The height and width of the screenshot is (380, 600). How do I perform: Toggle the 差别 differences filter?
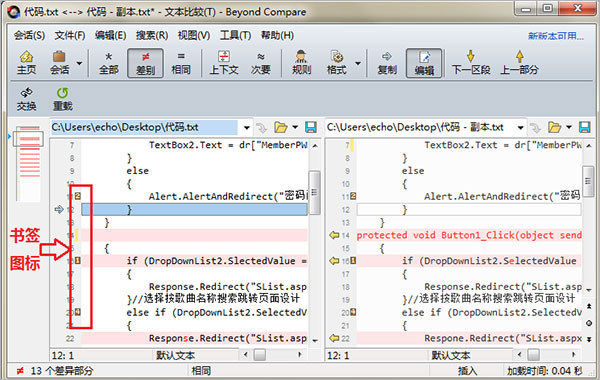[145, 63]
